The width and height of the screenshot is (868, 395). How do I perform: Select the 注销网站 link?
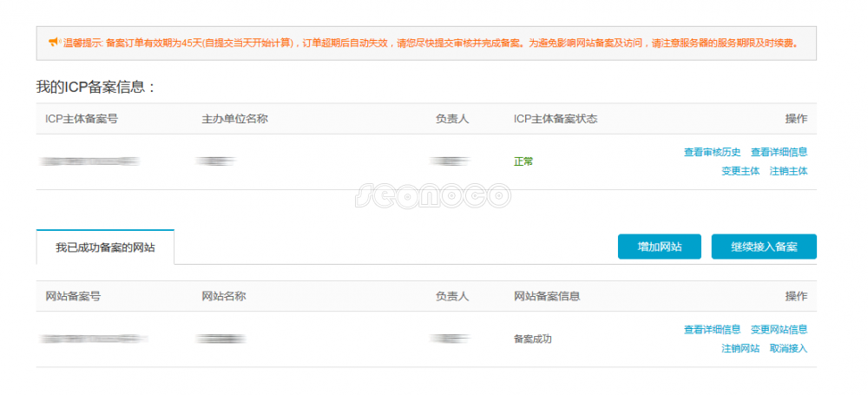740,348
